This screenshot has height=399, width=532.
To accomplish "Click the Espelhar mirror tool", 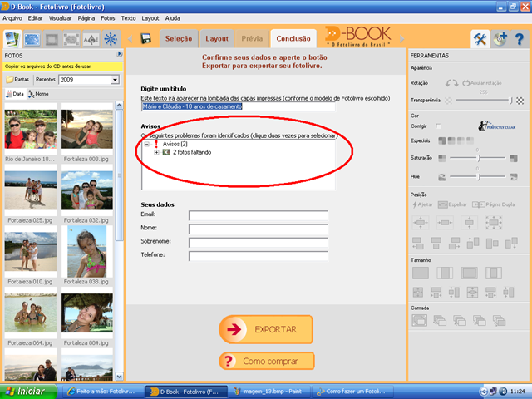I will point(452,204).
